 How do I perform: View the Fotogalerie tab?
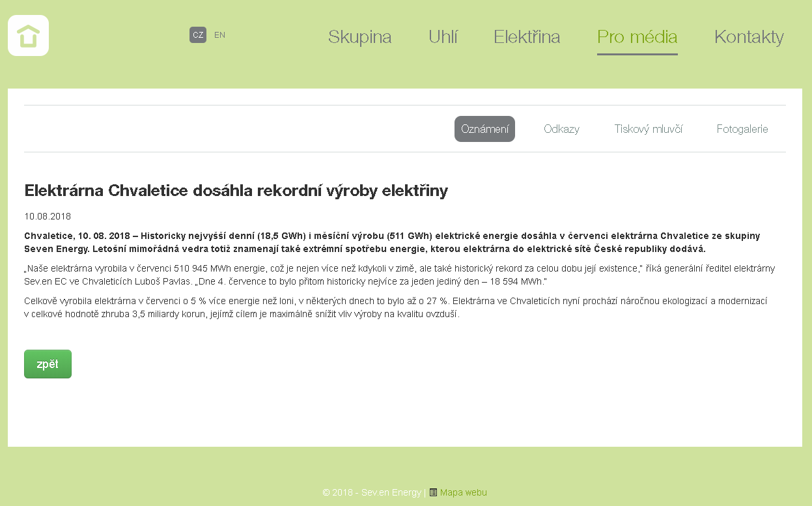coord(742,129)
